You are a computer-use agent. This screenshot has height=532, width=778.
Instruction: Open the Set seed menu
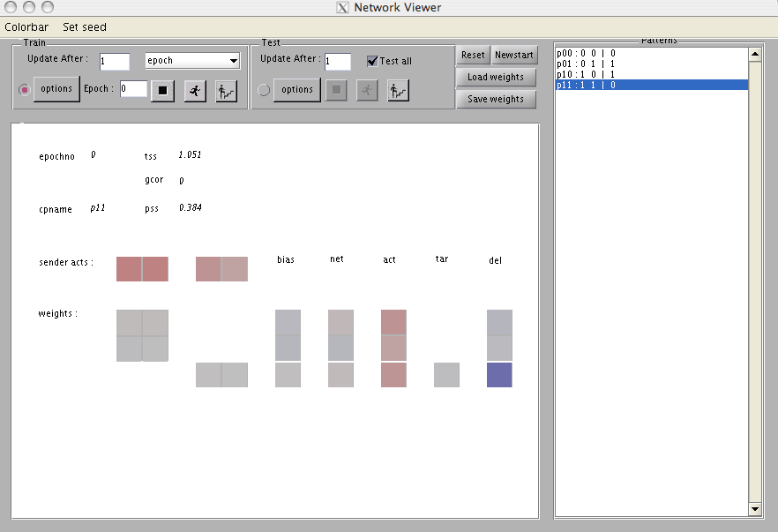click(x=85, y=27)
